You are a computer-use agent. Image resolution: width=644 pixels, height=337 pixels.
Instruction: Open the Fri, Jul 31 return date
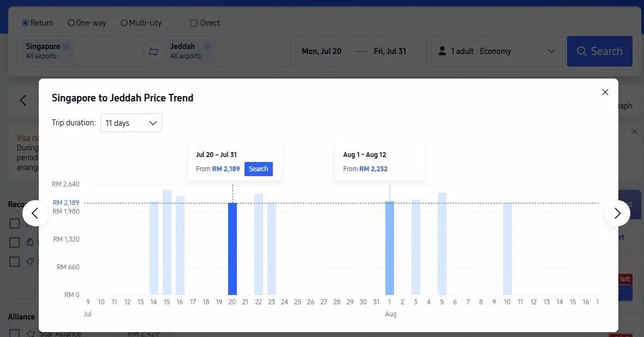390,51
